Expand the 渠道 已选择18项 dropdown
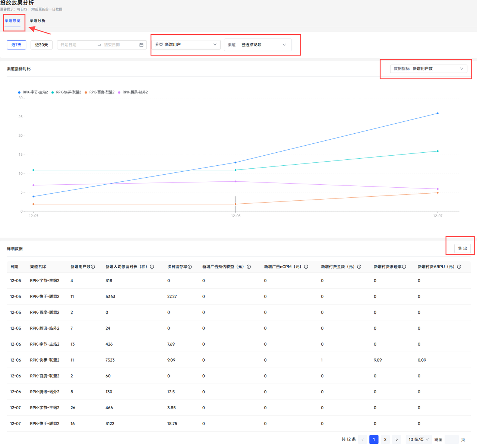The image size is (477, 448). click(x=258, y=45)
